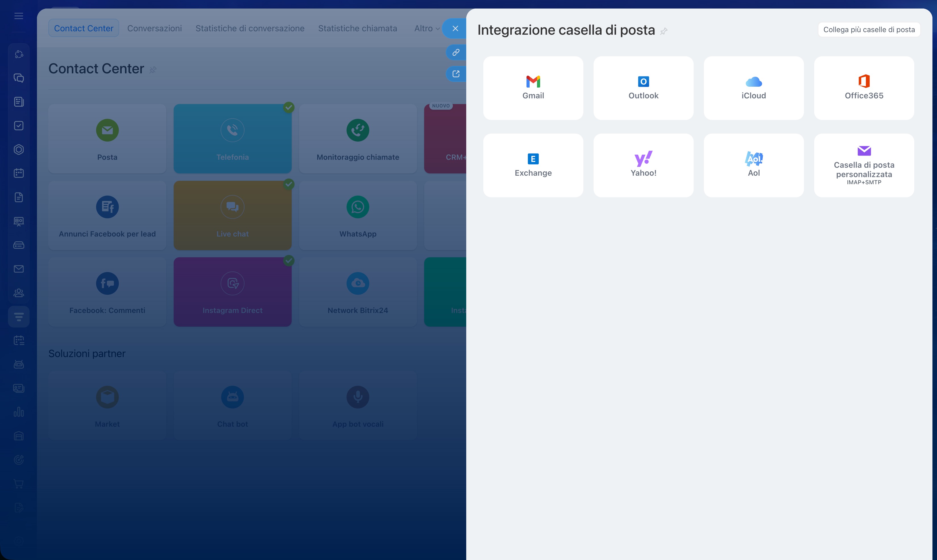Select the Aol mailbox integration
Image resolution: width=937 pixels, height=560 pixels.
coord(753,165)
